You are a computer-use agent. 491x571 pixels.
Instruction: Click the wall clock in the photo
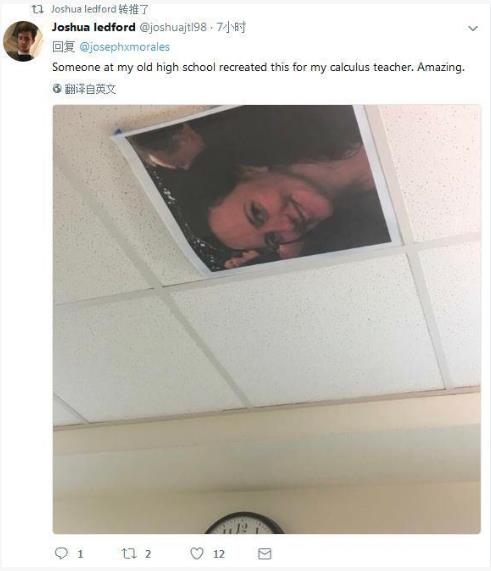244,524
